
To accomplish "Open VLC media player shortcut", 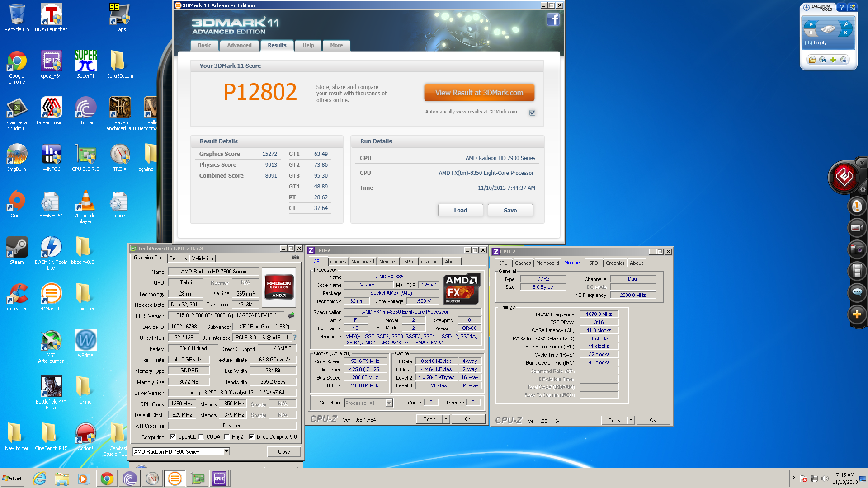I will [85, 207].
